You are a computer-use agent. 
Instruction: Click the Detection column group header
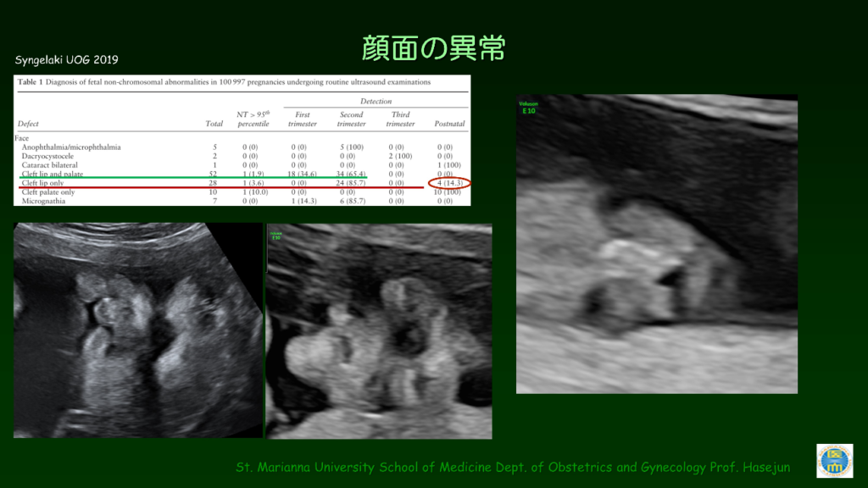tap(376, 102)
